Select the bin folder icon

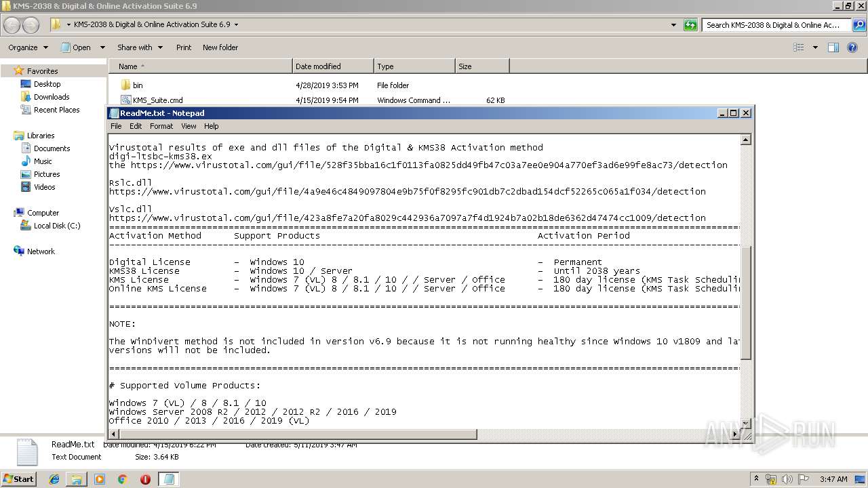pyautogui.click(x=125, y=85)
